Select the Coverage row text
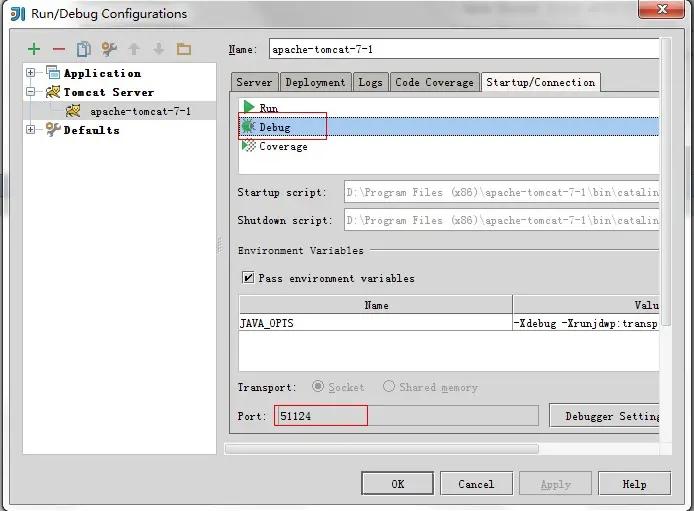 (283, 146)
